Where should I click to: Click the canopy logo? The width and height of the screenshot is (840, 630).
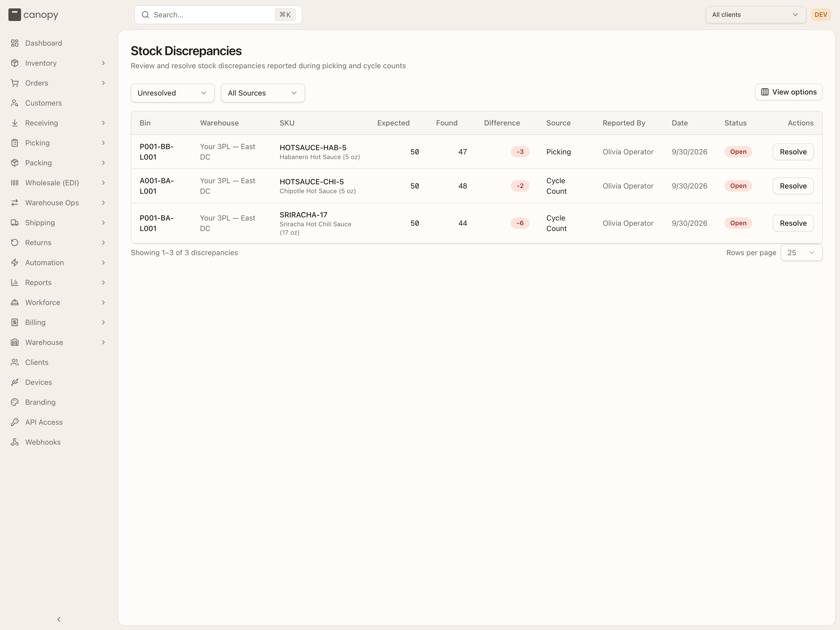click(33, 15)
